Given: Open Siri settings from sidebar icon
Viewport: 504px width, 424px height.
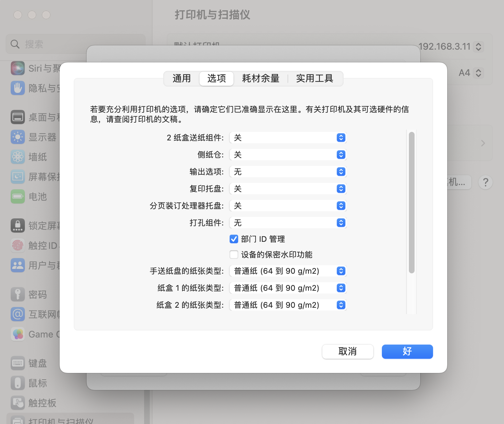Looking at the screenshot, I should tap(18, 68).
